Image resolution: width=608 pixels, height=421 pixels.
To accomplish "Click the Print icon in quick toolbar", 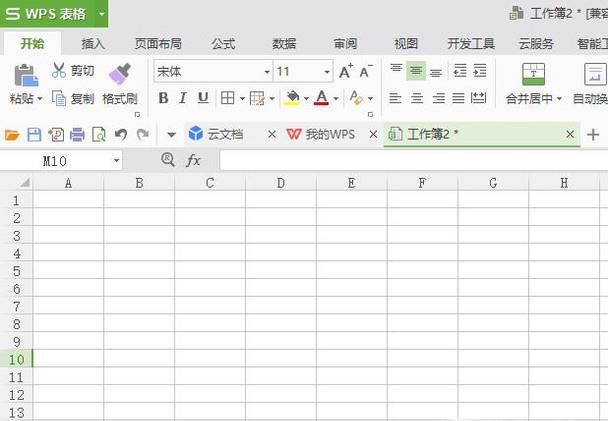I will [x=77, y=134].
